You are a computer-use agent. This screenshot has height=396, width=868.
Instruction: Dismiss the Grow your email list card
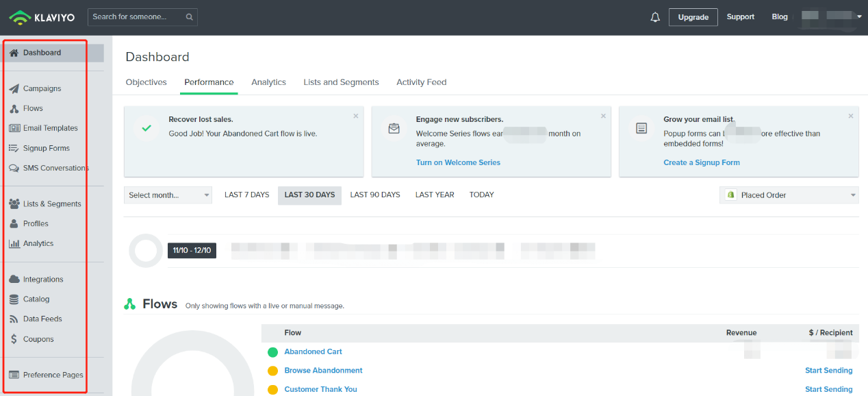851,116
